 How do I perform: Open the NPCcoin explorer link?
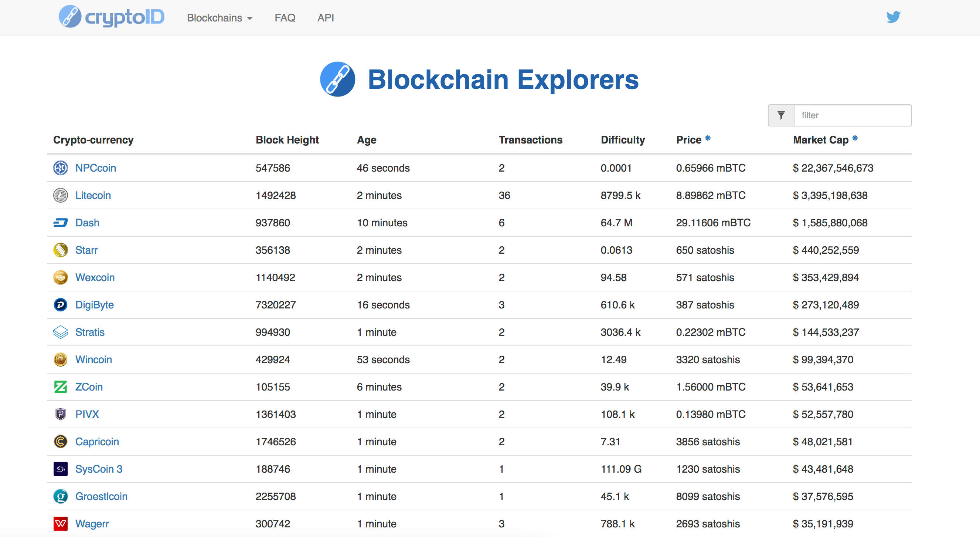click(x=95, y=168)
